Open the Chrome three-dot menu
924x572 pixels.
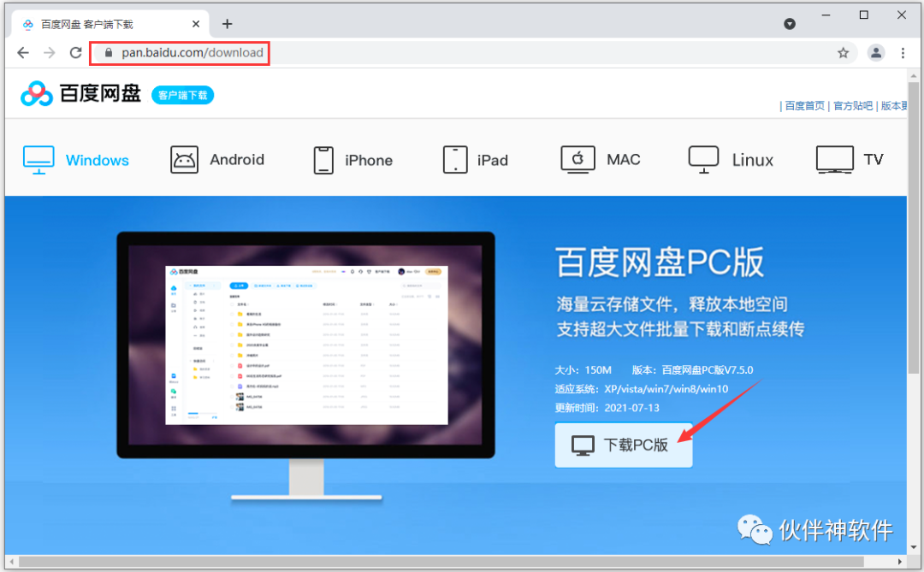pyautogui.click(x=903, y=53)
